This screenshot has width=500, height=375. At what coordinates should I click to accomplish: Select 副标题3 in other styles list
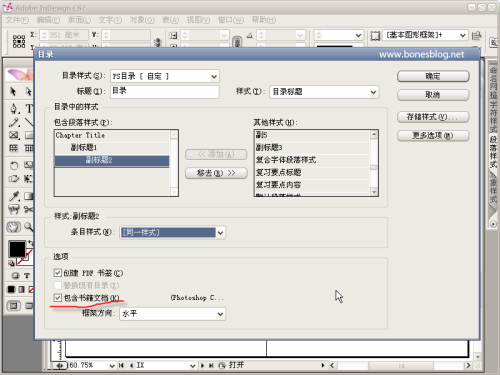click(x=312, y=147)
